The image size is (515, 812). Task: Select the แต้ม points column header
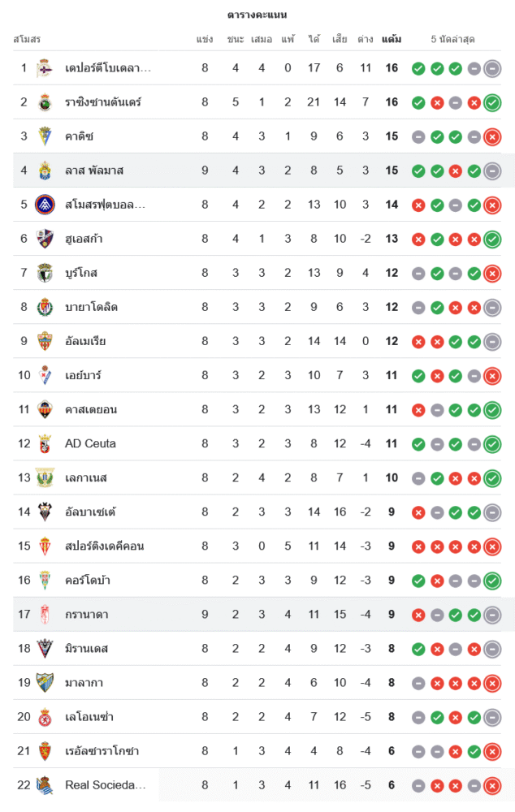[x=391, y=39]
